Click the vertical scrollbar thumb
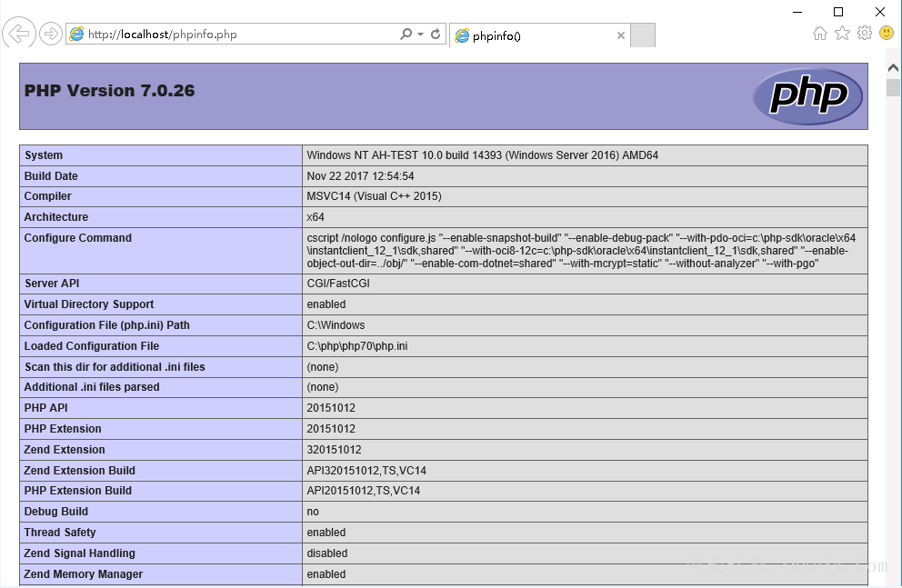The height and width of the screenshot is (588, 902). [x=893, y=88]
